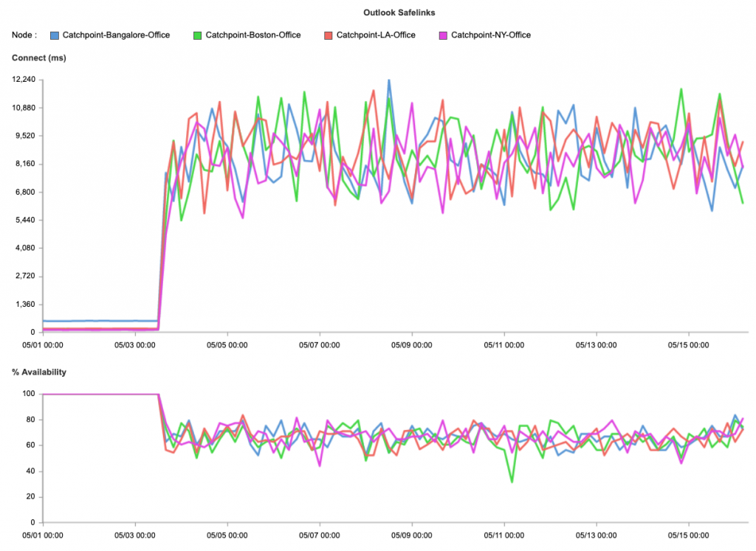Click 05/11 00:00 under Connect chart
Screen dimensions: 756x551
(504, 345)
